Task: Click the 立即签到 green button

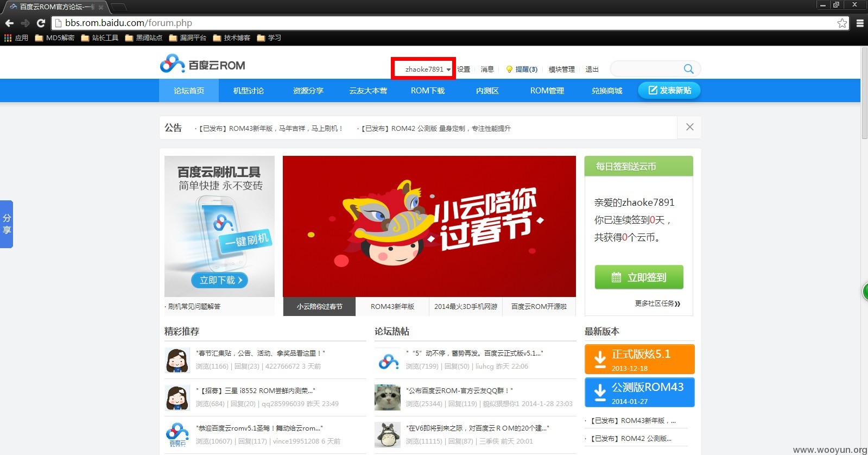Action: click(x=639, y=277)
